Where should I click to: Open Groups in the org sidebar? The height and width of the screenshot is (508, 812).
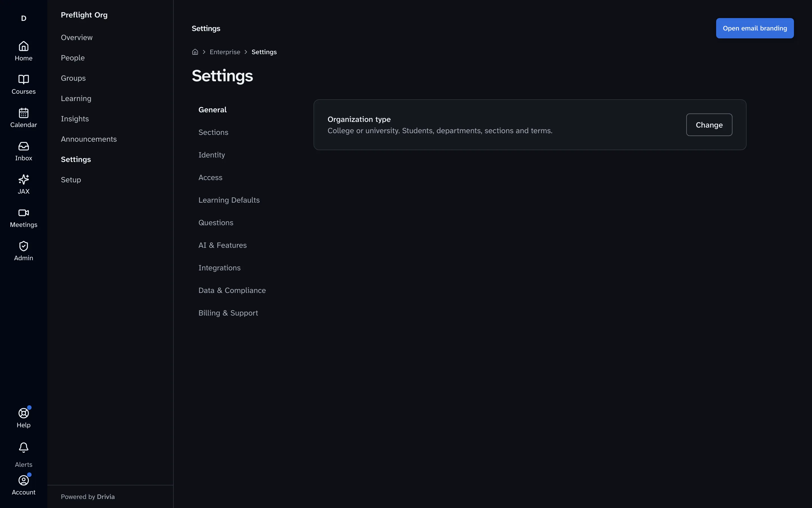click(x=73, y=78)
